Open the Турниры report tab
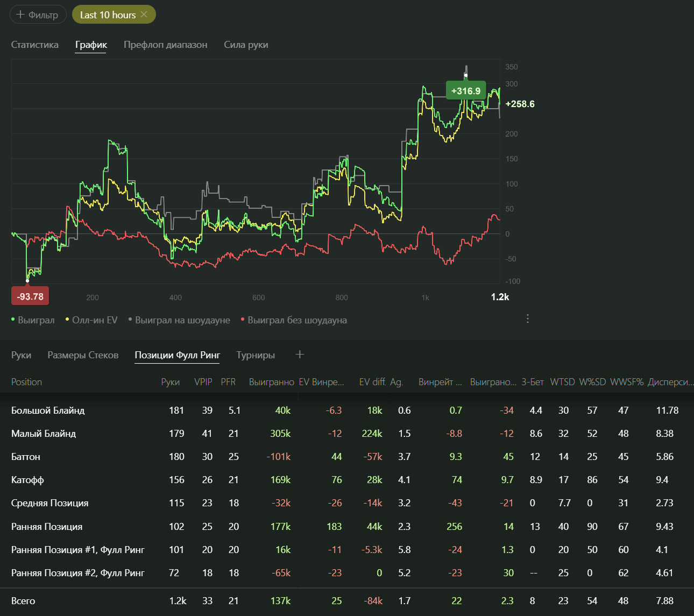694x616 pixels. tap(256, 355)
